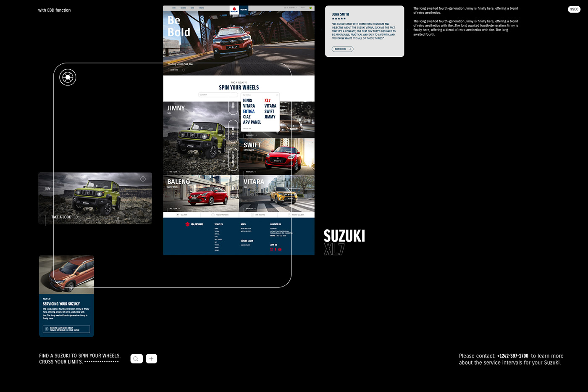This screenshot has width=588, height=392.
Task: Select the Sedan vertical pill filter
Action: [234, 132]
